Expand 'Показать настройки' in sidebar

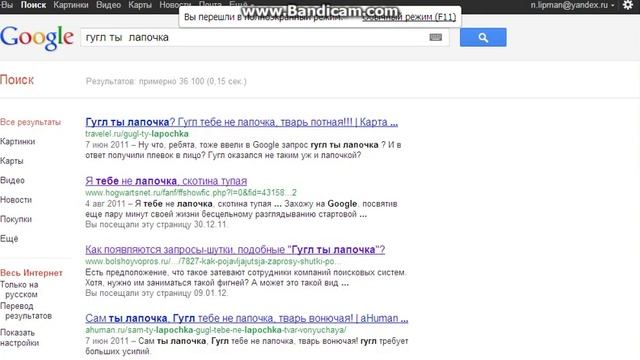click(x=20, y=338)
